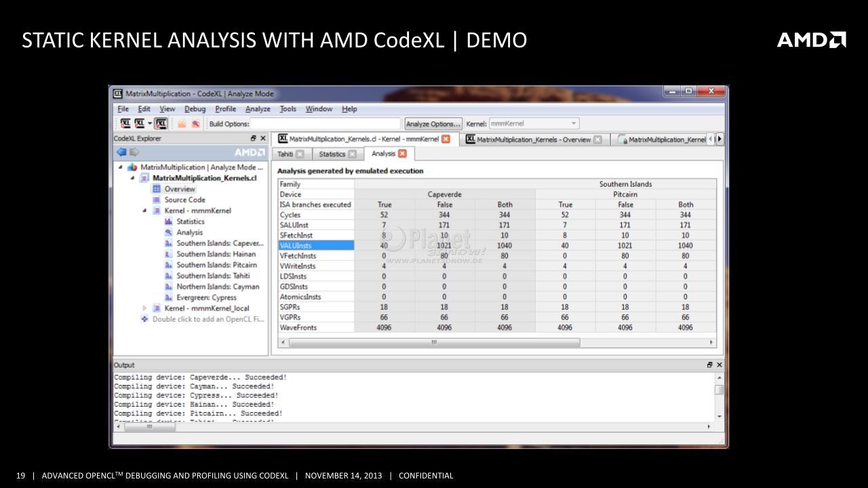Viewport: 868px width, 488px height.
Task: Click the pink analyze toolbar icon
Action: (x=195, y=123)
